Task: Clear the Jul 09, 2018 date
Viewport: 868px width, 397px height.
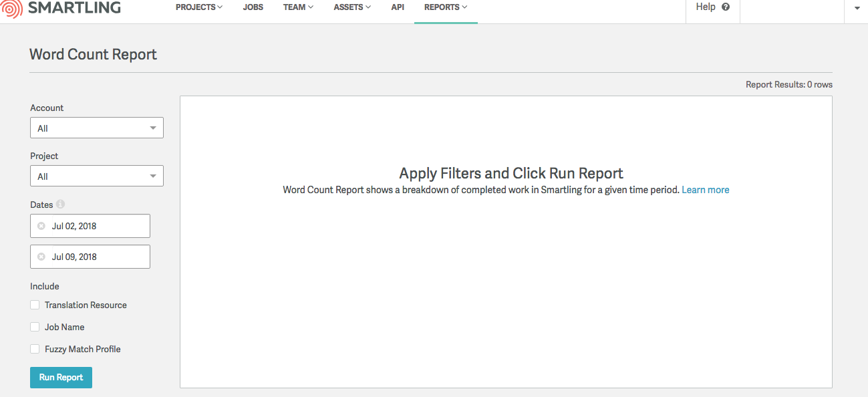Action: 41,257
